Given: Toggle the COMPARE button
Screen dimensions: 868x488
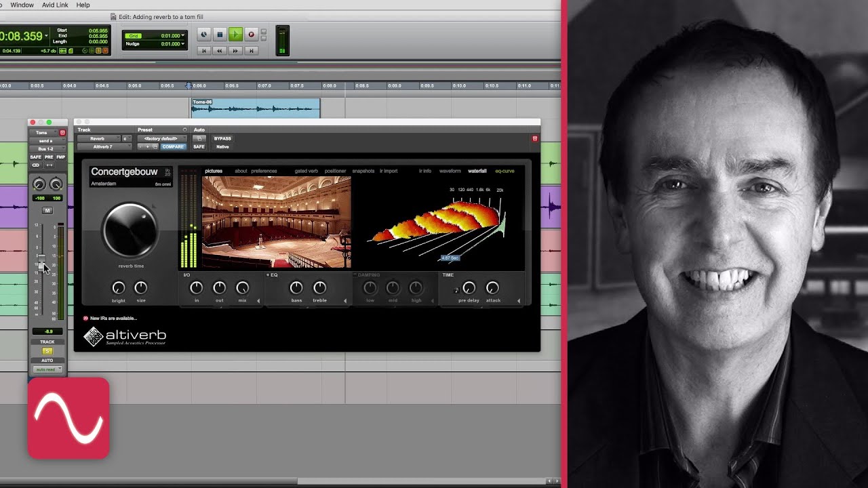Looking at the screenshot, I should pyautogui.click(x=173, y=146).
